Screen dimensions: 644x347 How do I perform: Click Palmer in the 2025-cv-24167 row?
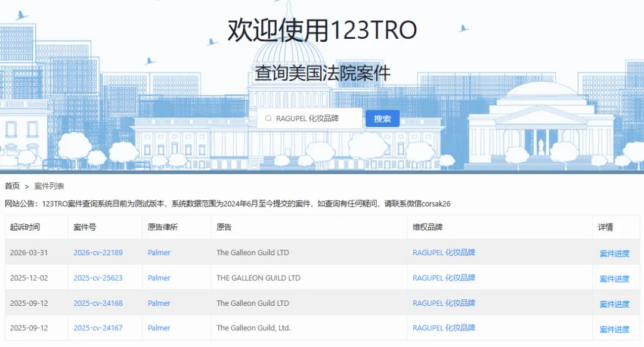[159, 328]
